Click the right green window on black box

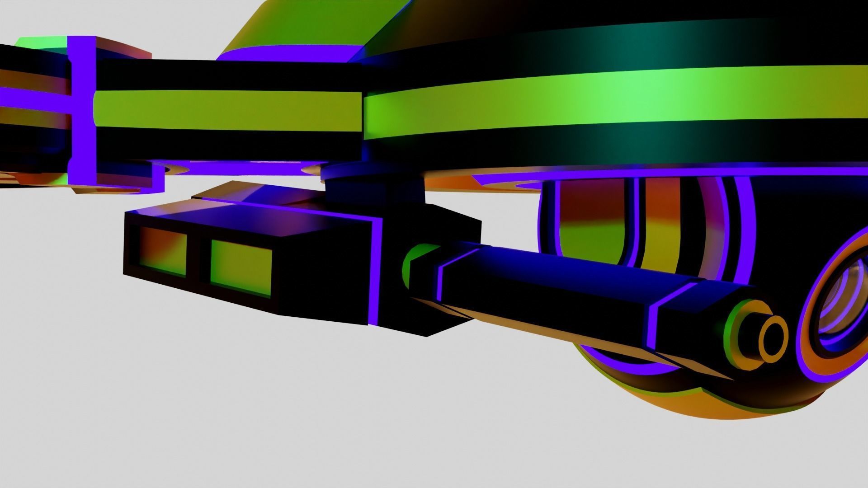(x=241, y=267)
